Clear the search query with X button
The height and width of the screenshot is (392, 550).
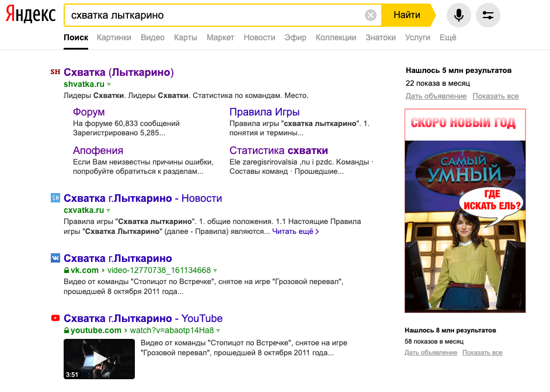click(370, 15)
